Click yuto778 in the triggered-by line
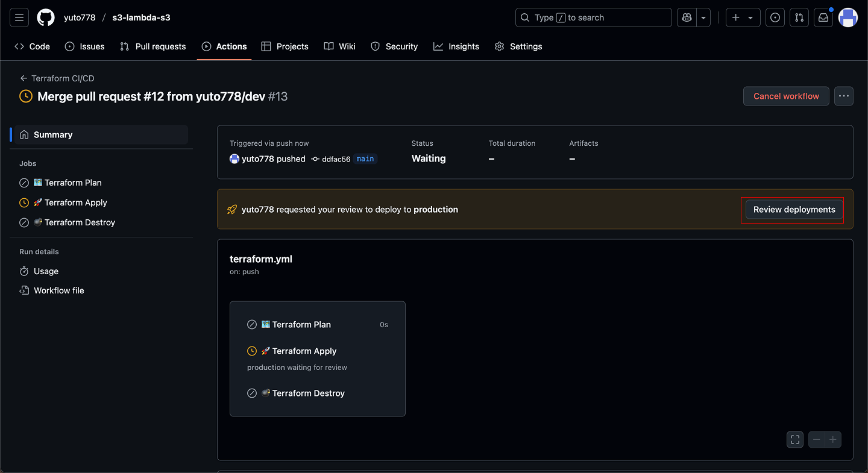Image resolution: width=868 pixels, height=473 pixels. pyautogui.click(x=258, y=159)
